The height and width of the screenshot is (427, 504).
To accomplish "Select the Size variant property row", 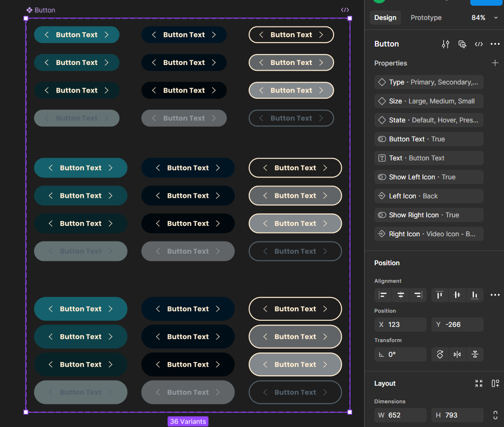I will pos(429,101).
